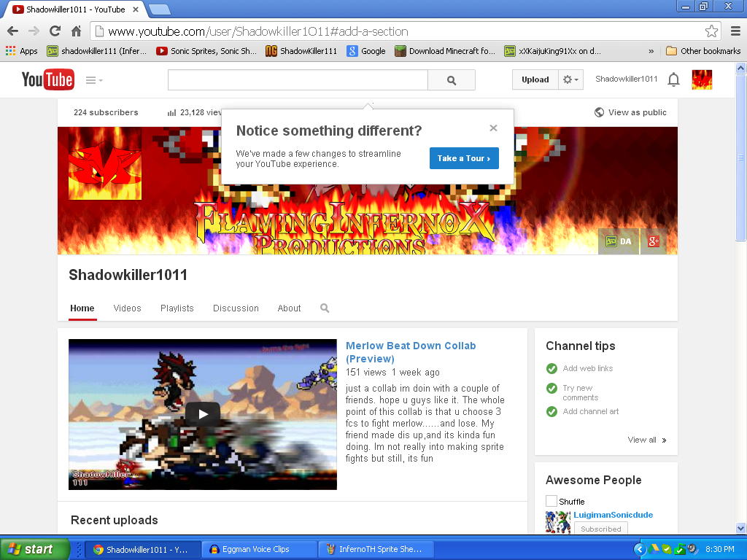Click the Try new comments tip
The image size is (747, 560).
click(580, 393)
